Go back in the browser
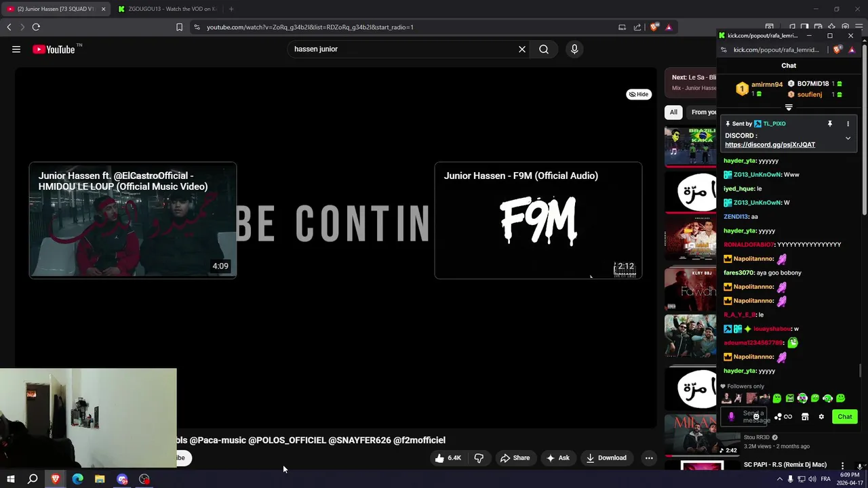 pos(9,27)
